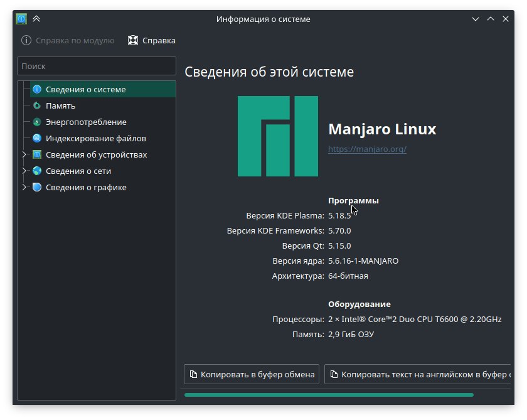527x420 pixels.
Task: Click KDE Plasma version value 5.18.5
Action: click(339, 215)
